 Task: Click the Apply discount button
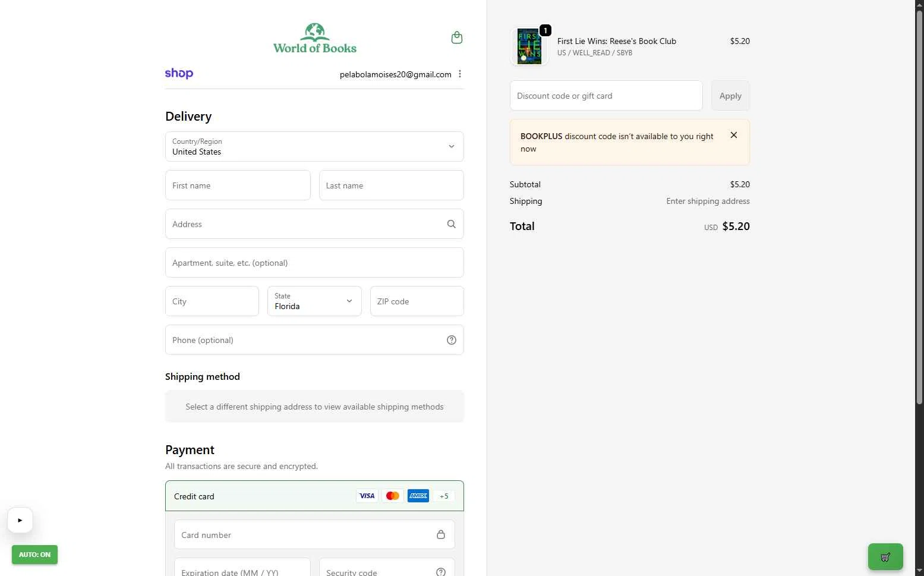pos(730,96)
